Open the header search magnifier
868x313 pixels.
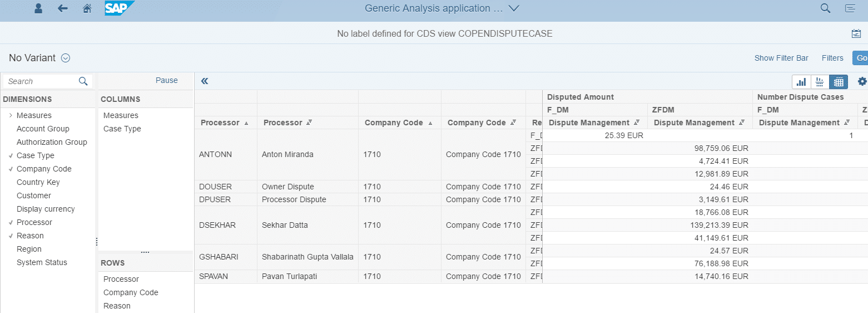point(825,8)
